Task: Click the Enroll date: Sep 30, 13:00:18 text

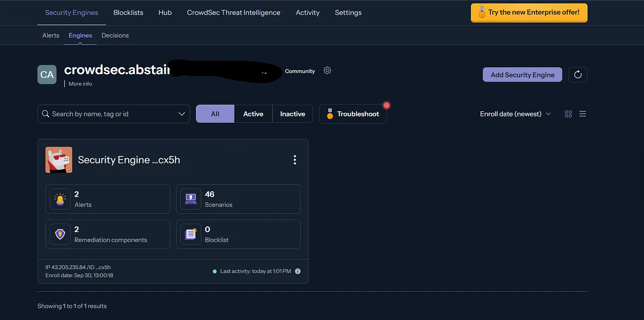Action: coord(79,275)
